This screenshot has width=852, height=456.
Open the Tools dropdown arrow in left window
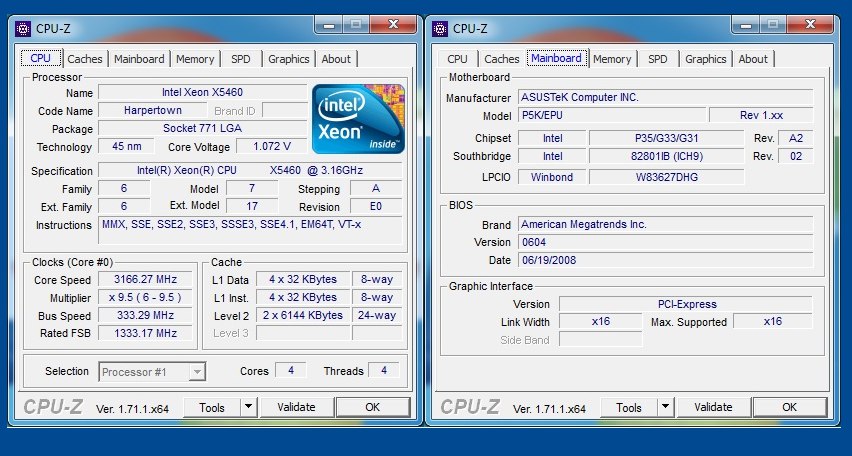tap(249, 407)
